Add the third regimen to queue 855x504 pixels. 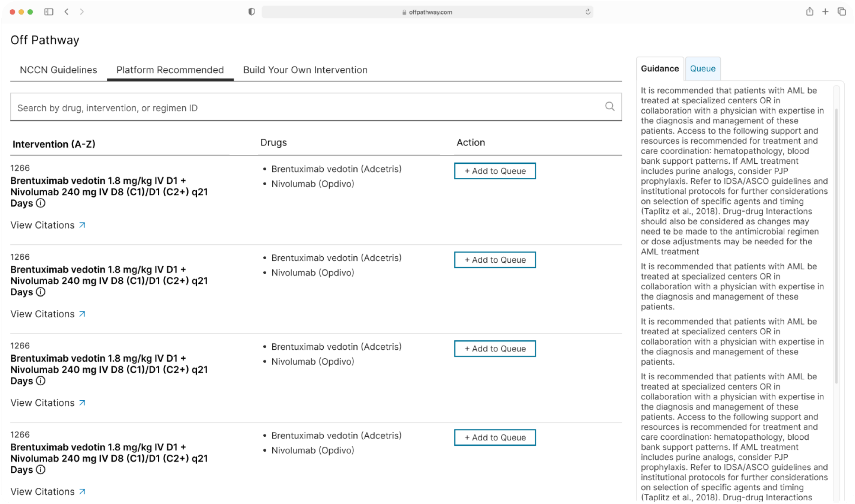(x=495, y=348)
